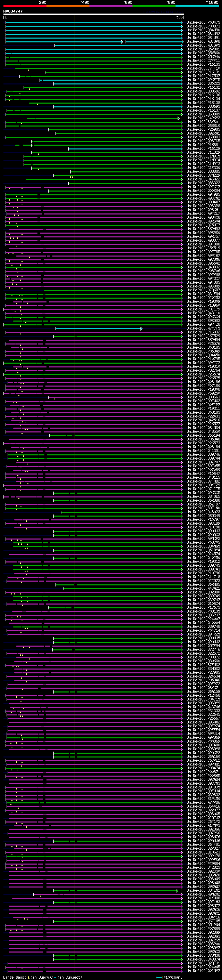Click hit label UniRef100_P26576
Image resolution: width=222 pixels, height=980 pixels.
pyautogui.click(x=203, y=343)
